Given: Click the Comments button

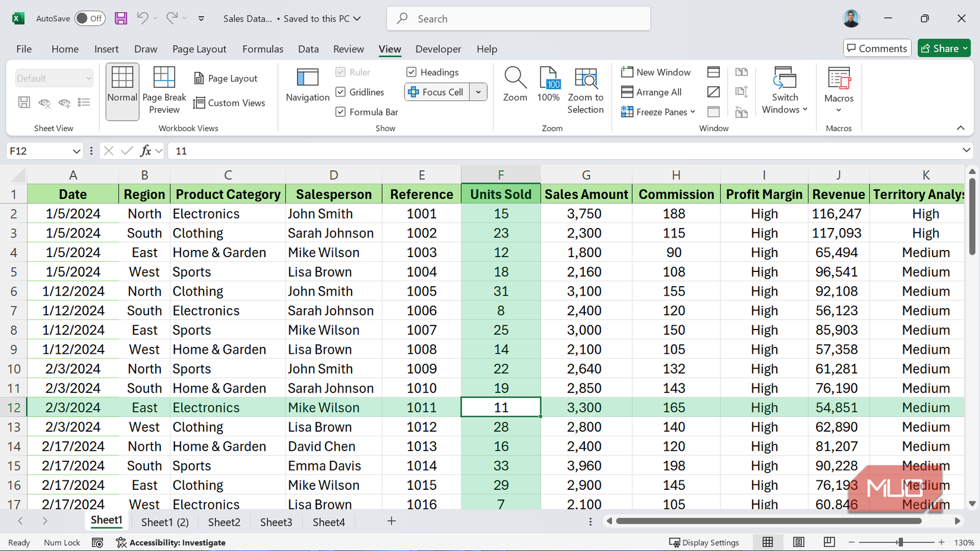Looking at the screenshot, I should (877, 48).
